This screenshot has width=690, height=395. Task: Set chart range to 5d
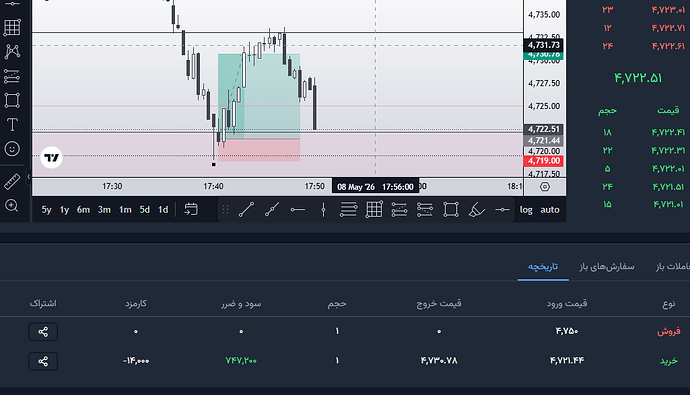[144, 210]
